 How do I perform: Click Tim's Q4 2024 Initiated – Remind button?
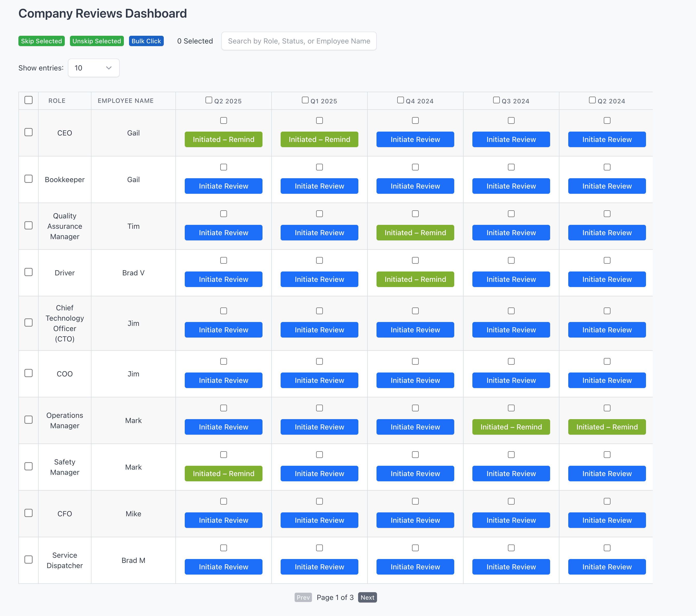[x=415, y=232]
